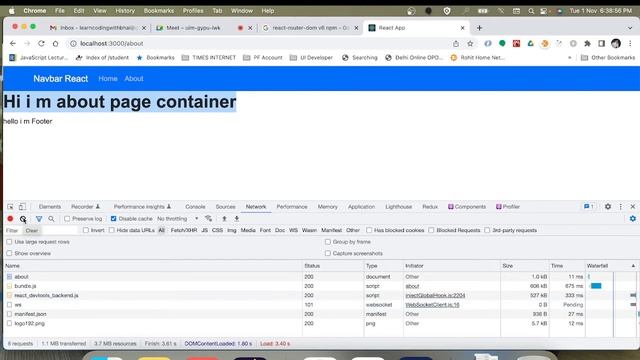Open the Bookmarks menu in menu bar
640x360 pixels.
tap(159, 11)
